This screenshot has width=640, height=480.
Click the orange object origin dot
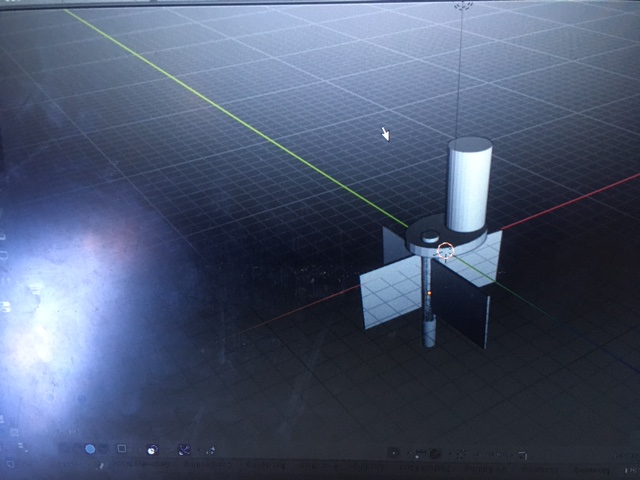click(x=429, y=293)
